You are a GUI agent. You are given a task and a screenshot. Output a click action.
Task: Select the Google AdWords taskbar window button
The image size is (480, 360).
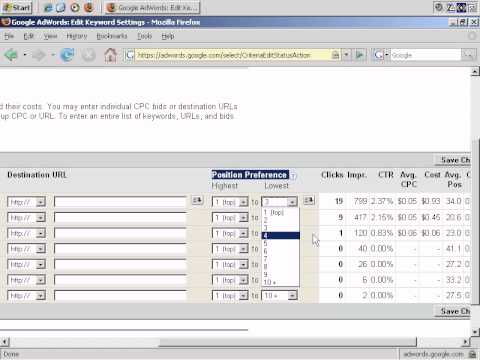153,7
